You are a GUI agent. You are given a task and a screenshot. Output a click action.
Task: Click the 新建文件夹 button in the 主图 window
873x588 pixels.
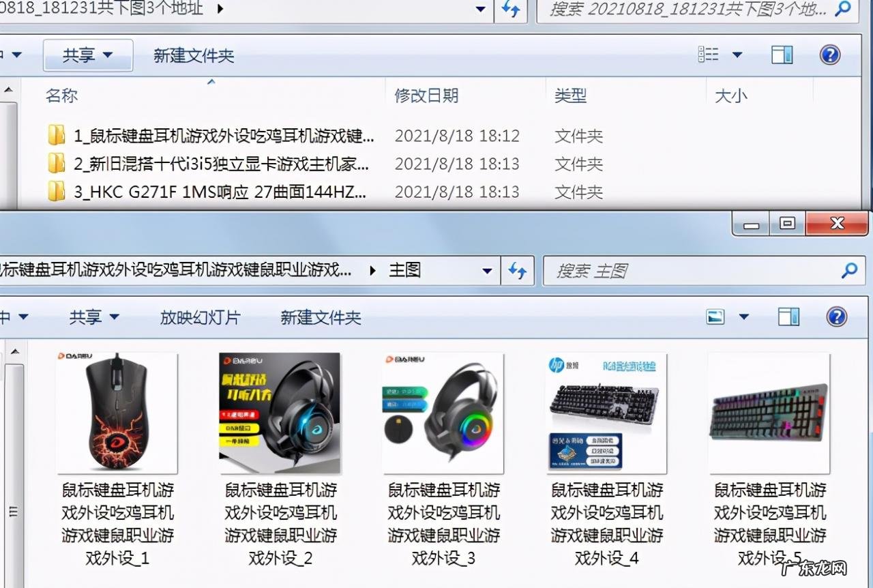[x=319, y=317]
